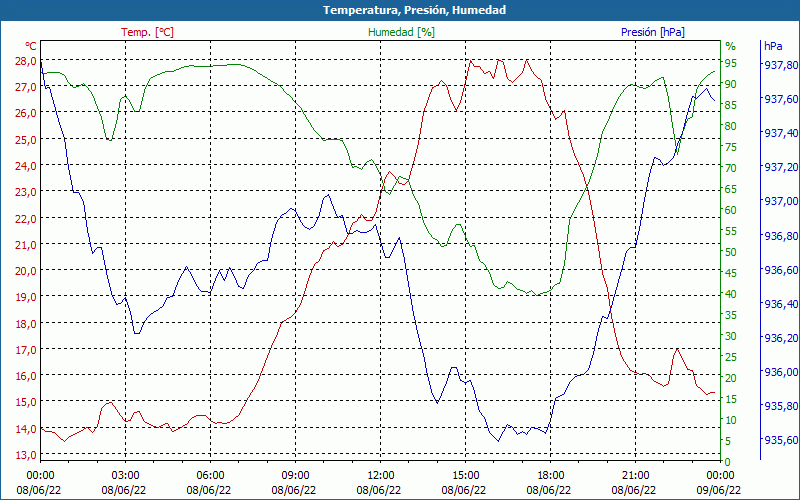Click the green 'Humedad [%]' legend label
Image resolution: width=800 pixels, height=500 pixels.
[402, 32]
